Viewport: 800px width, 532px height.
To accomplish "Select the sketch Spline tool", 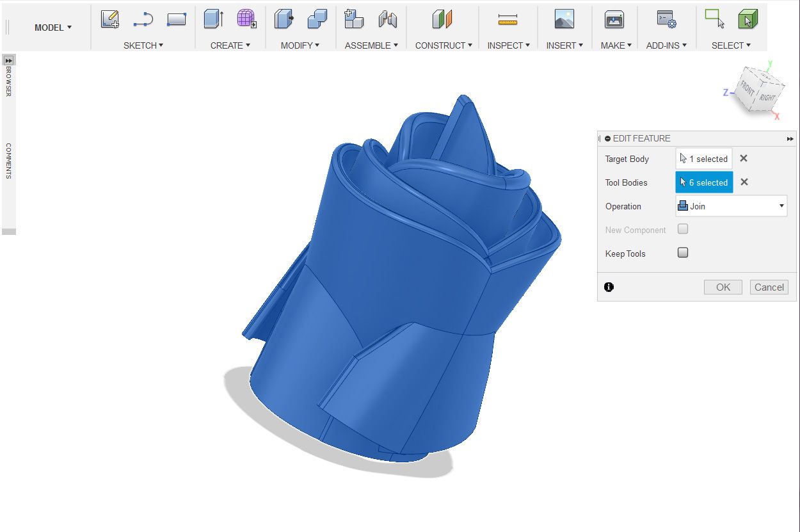I will pos(142,19).
